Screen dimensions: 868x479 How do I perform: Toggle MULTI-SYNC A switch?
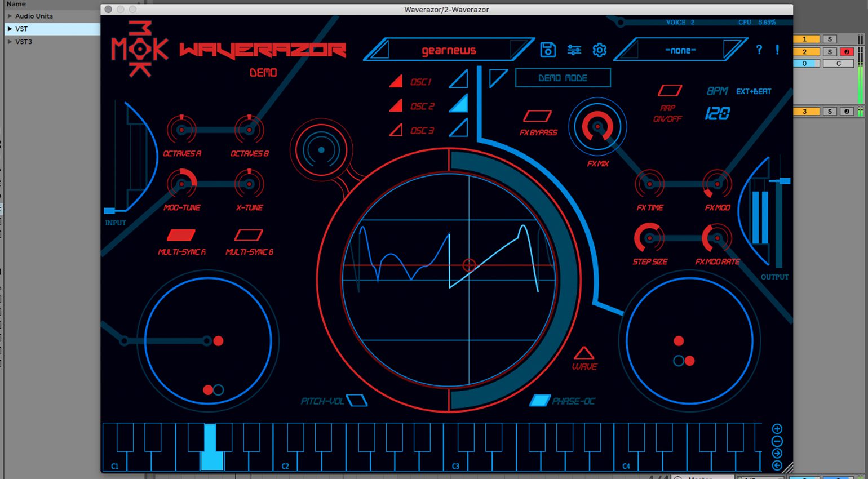(181, 235)
